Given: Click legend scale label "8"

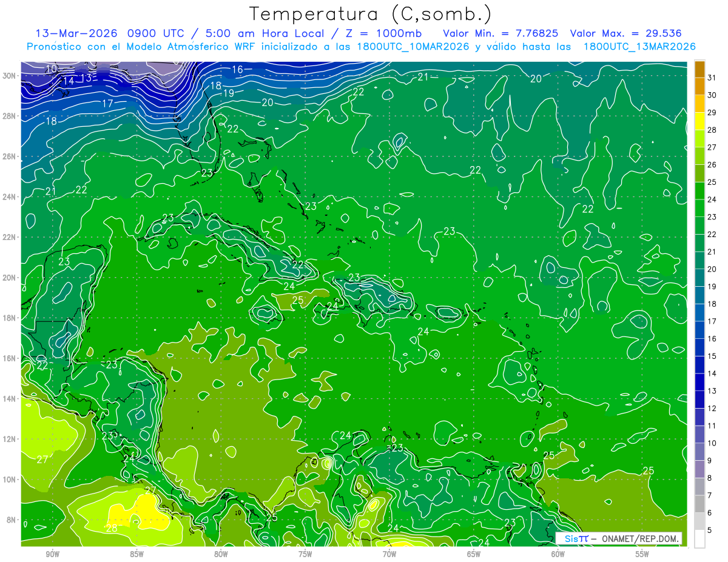Looking at the screenshot, I should tap(710, 478).
